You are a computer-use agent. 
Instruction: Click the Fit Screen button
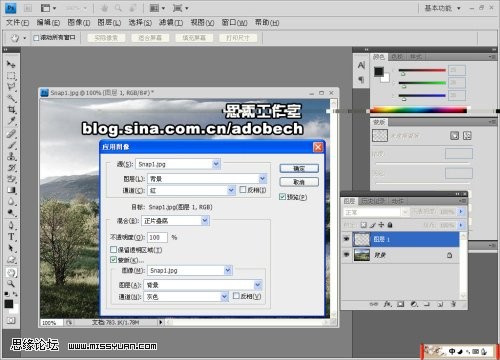coord(150,38)
